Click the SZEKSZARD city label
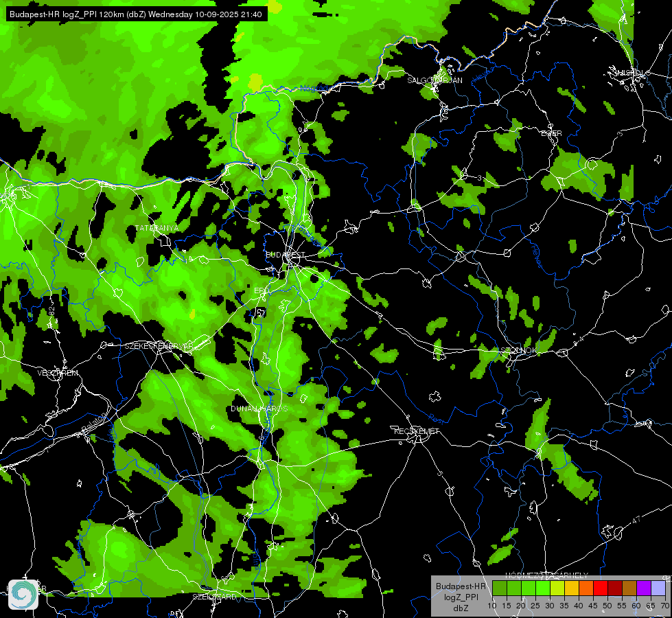Viewport: 672px width, 618px height. 214,597
